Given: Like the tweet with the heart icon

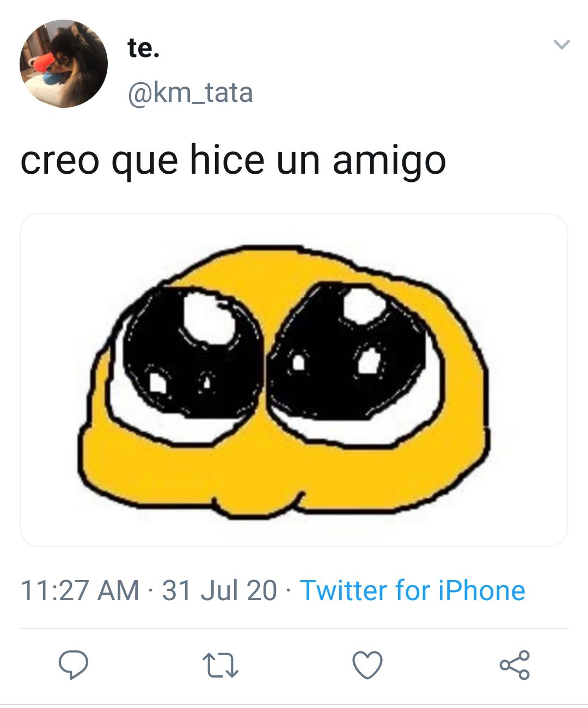Looking at the screenshot, I should coord(367,665).
